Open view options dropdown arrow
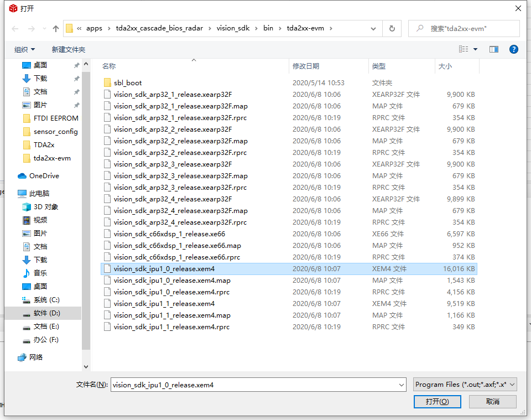 click(x=475, y=49)
